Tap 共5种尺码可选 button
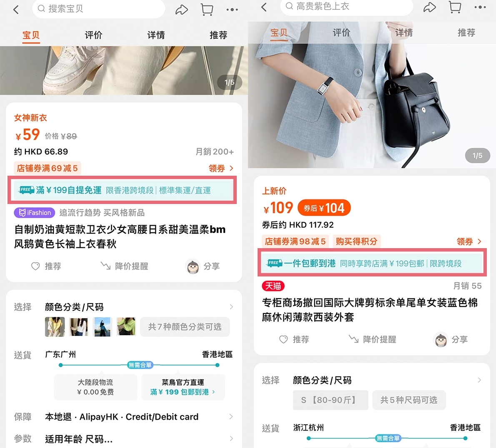This screenshot has width=496, height=448. pyautogui.click(x=408, y=400)
